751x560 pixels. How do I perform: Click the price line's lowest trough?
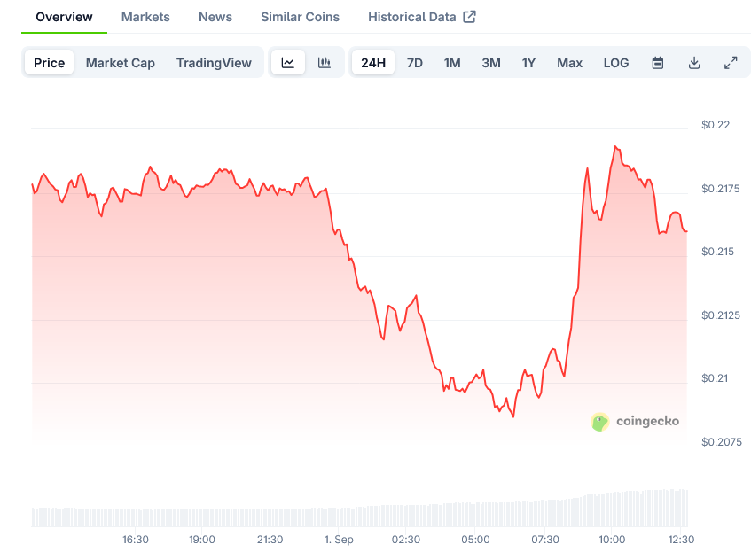pyautogui.click(x=513, y=416)
